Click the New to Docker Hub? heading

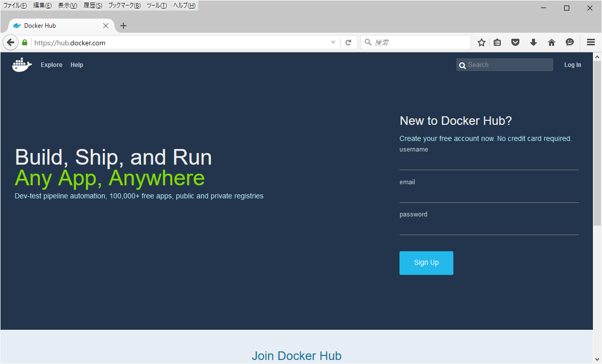(456, 121)
